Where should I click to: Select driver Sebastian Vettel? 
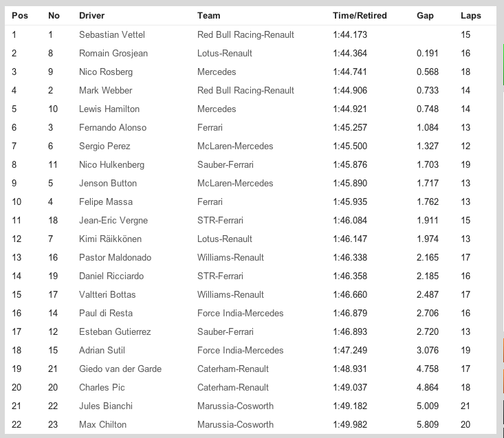(112, 34)
